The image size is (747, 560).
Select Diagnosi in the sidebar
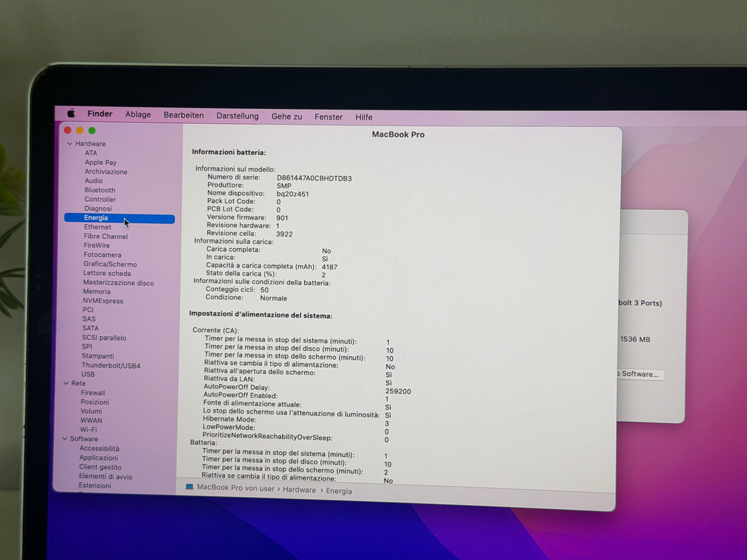coord(98,209)
